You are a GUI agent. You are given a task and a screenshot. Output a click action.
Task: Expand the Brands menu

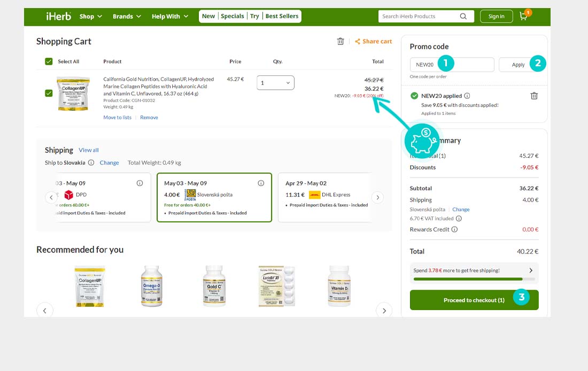tap(127, 17)
